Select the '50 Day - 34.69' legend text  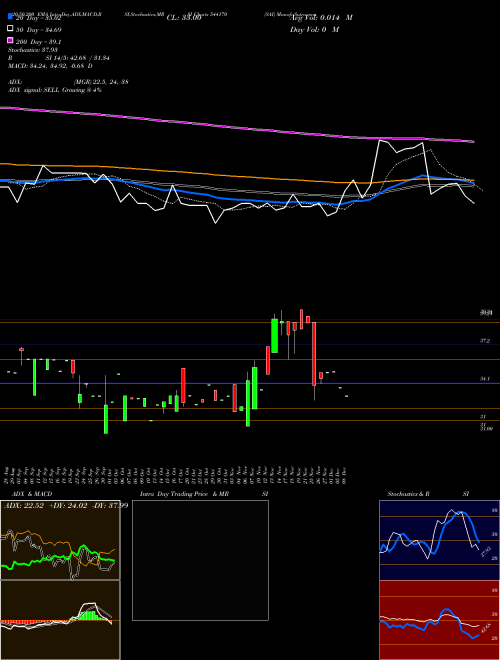point(38,30)
